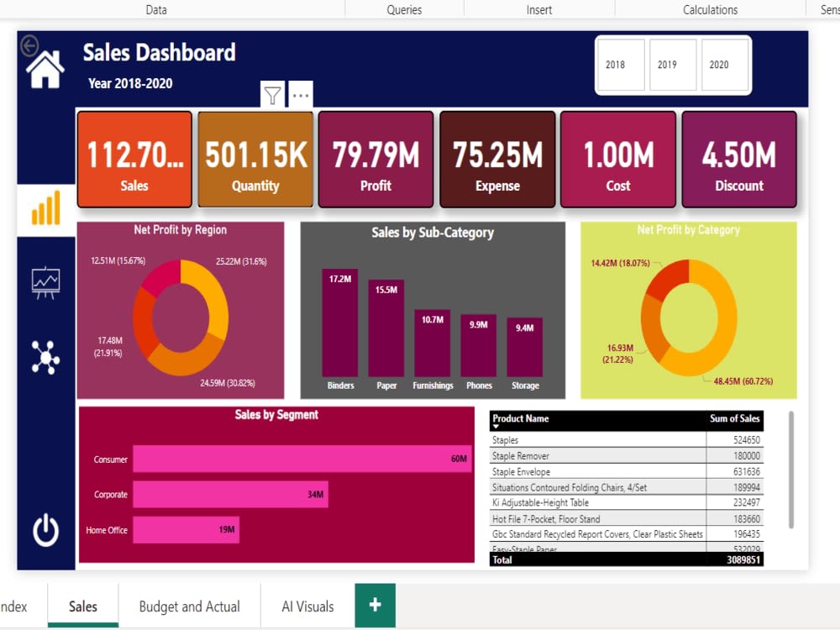Select the yellow bar chart sidebar icon
The image size is (840, 630).
[44, 207]
